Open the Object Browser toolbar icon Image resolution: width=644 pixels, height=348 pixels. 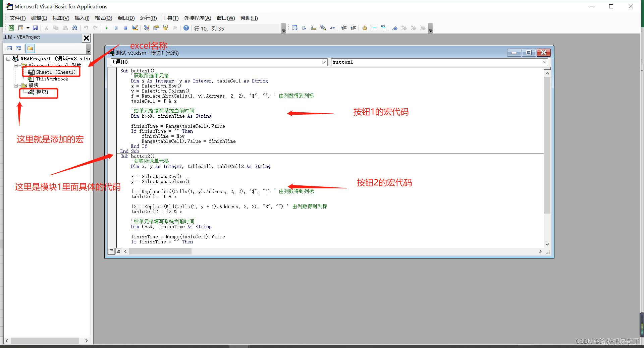click(x=165, y=28)
